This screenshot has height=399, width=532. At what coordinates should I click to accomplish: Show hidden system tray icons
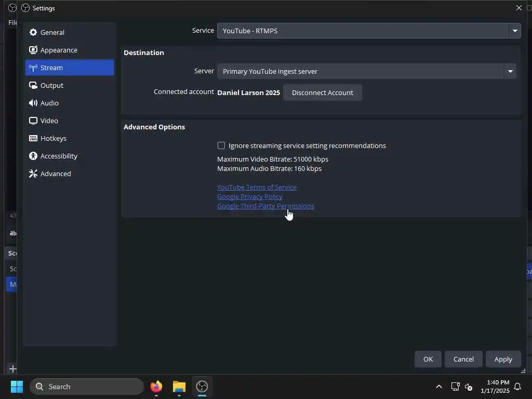click(x=438, y=387)
